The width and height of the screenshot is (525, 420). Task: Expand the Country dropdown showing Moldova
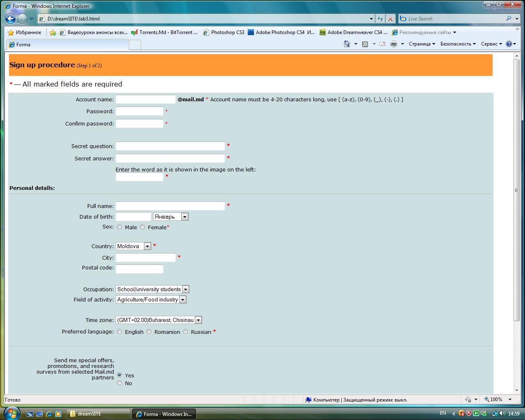click(x=147, y=246)
